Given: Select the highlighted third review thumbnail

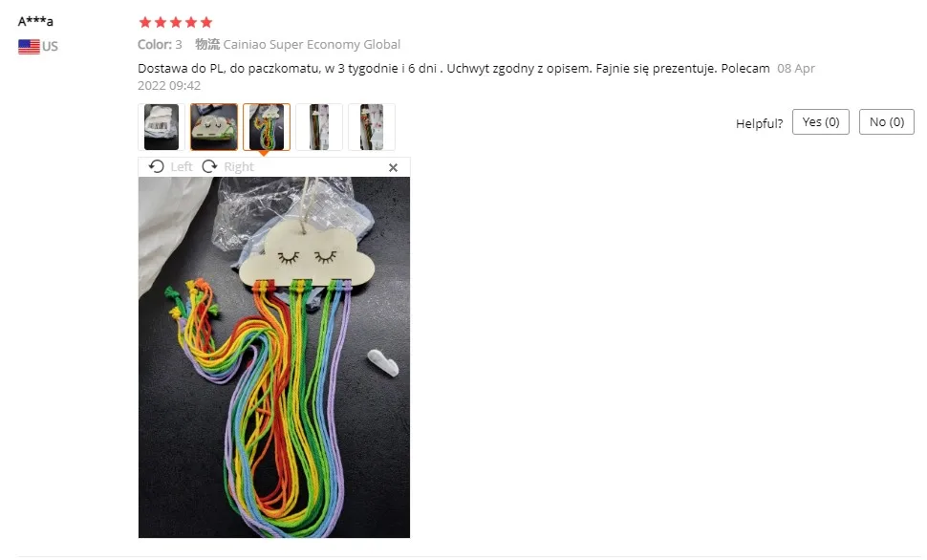Looking at the screenshot, I should (267, 127).
